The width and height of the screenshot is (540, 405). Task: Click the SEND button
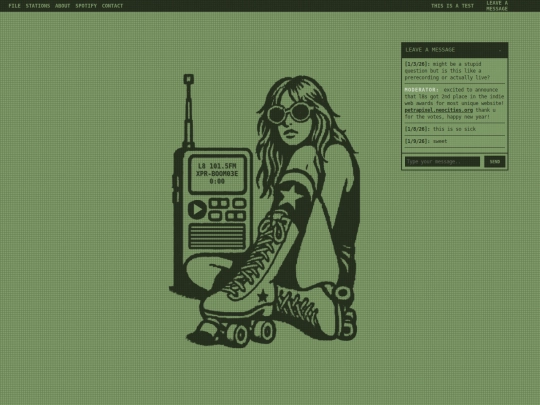point(495,162)
